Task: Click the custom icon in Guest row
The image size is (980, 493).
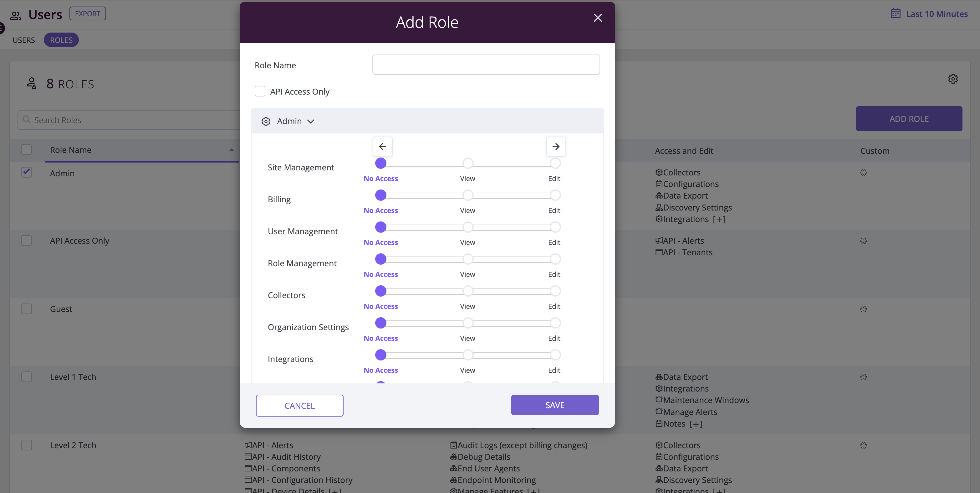Action: tap(864, 309)
